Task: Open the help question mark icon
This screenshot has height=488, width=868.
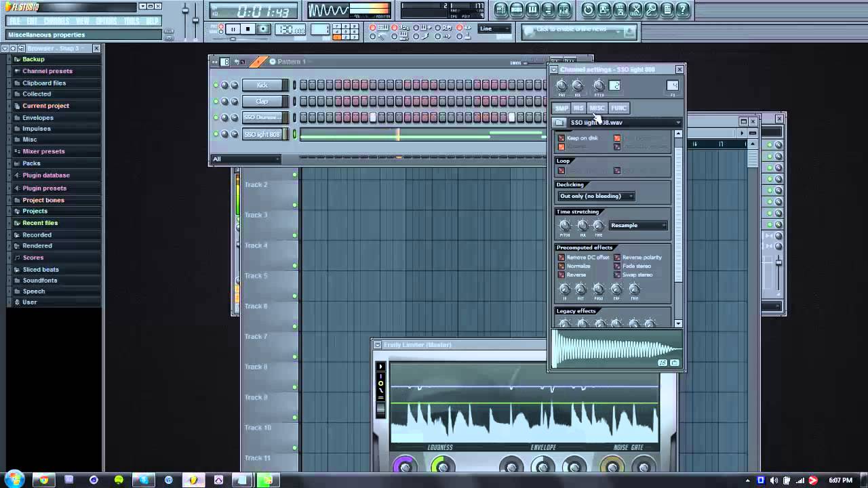Action: 683,9
